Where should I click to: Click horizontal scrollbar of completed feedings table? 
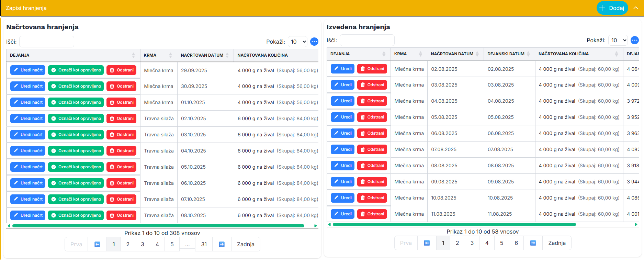454,225
